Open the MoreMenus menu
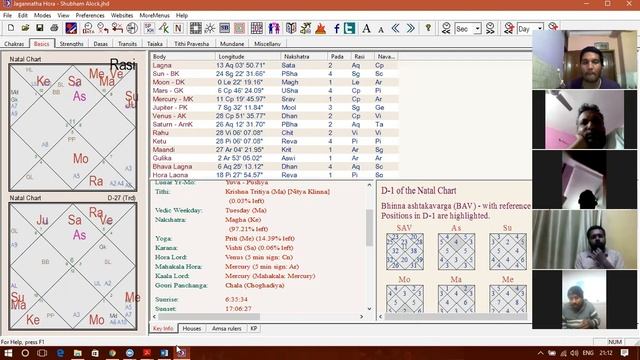Viewport: 640px width, 360px height. tap(154, 16)
